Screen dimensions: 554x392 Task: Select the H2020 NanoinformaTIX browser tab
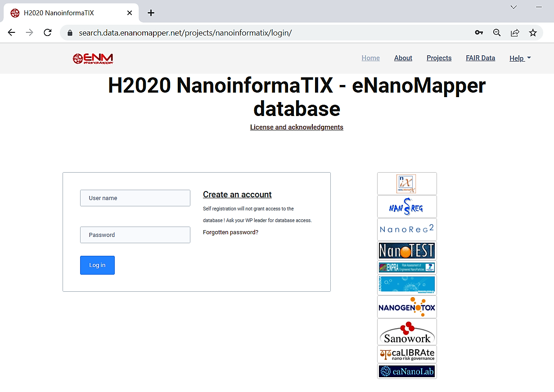tap(71, 13)
